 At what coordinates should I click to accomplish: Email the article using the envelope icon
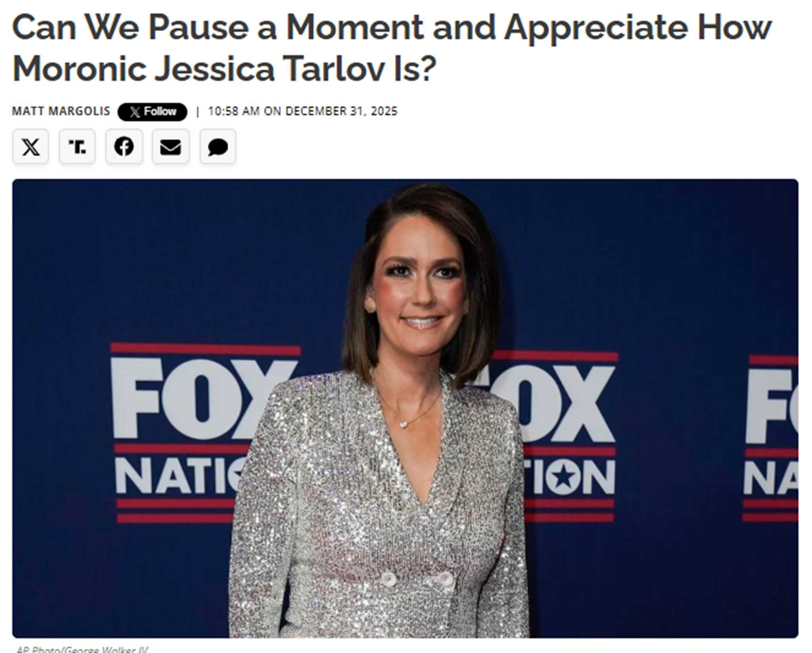tap(171, 146)
